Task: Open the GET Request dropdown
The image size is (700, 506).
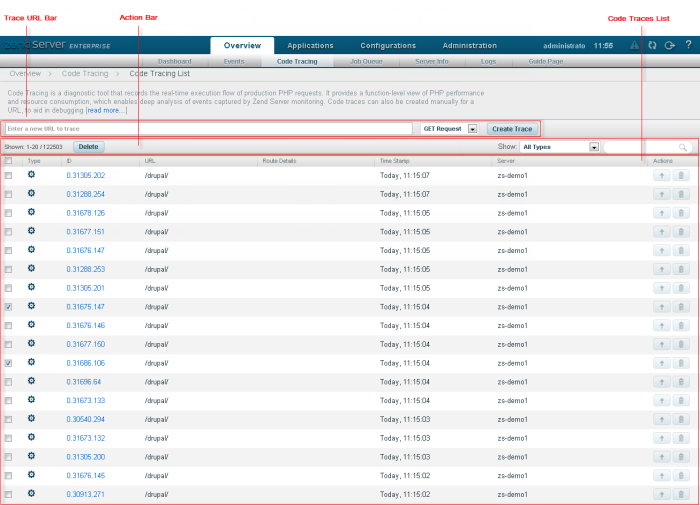Action: pyautogui.click(x=473, y=129)
